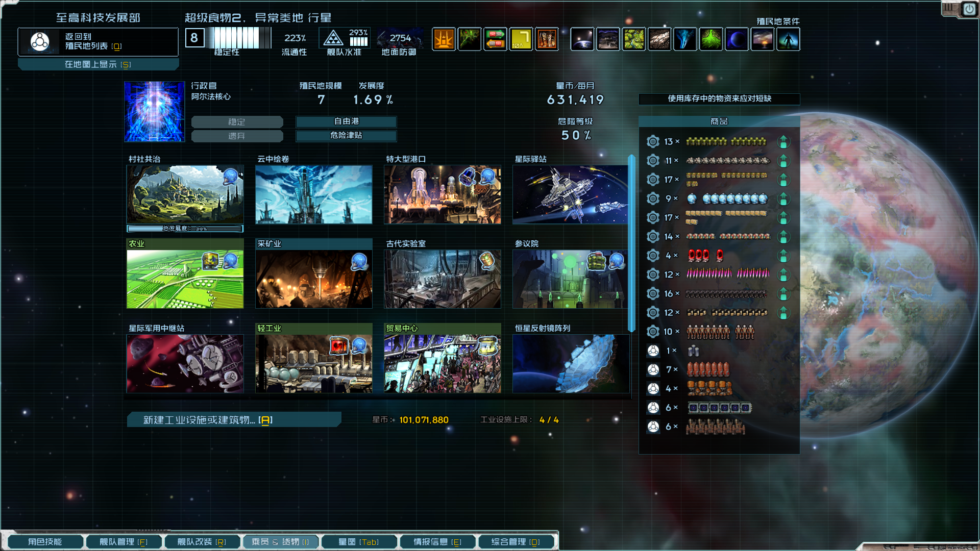Select the green tree roots condition icon
Screen dimensions: 980x551
point(711,39)
